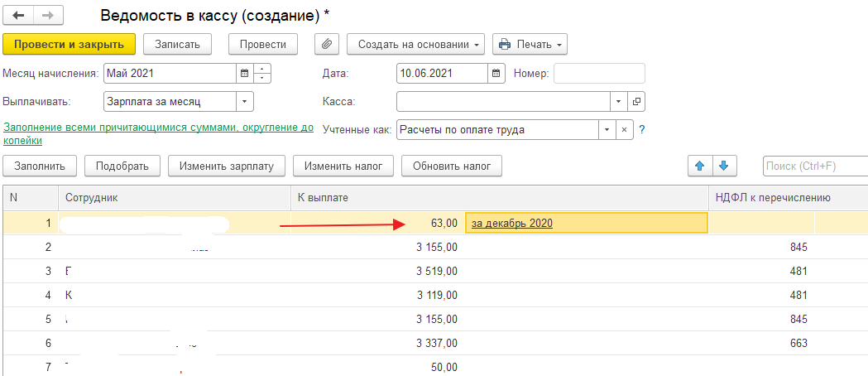868x376 pixels.
Task: Open the Печать menu
Action: 530,44
